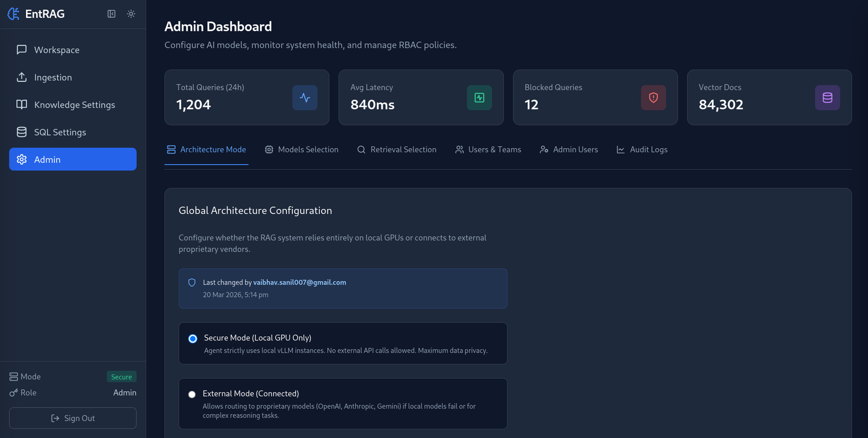
Task: Click the Vector Docs database icon
Action: [x=827, y=98]
